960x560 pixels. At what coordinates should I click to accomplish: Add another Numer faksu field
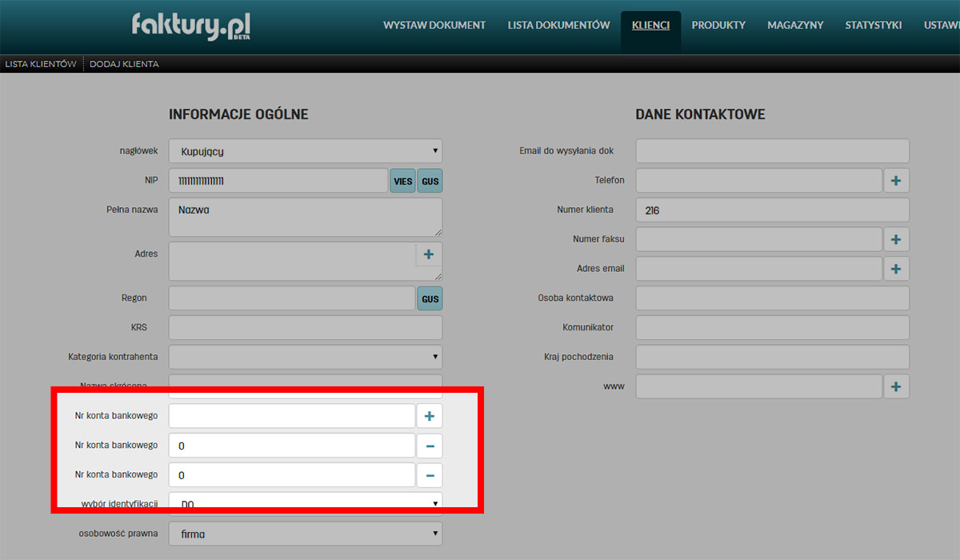pos(896,239)
